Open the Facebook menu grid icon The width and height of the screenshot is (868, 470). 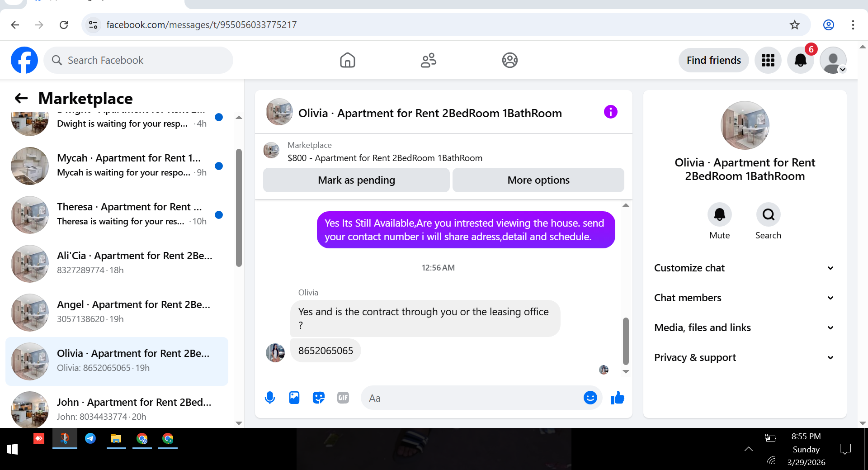pos(768,60)
